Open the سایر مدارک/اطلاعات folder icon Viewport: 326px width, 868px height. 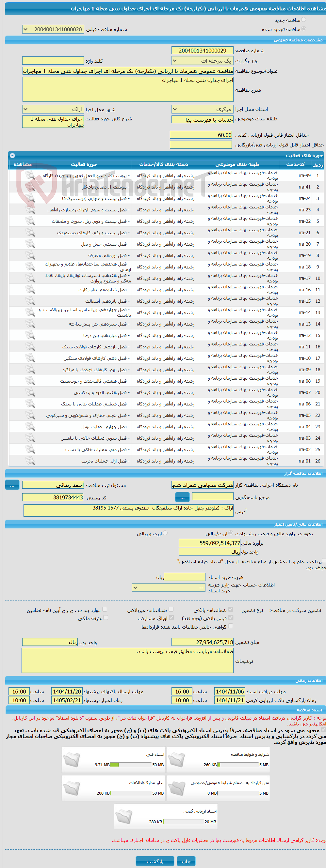click(x=72, y=788)
